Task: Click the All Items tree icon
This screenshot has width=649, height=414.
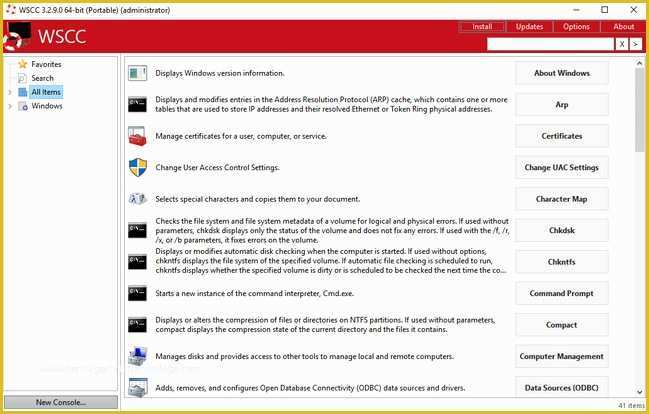Action: (x=23, y=92)
